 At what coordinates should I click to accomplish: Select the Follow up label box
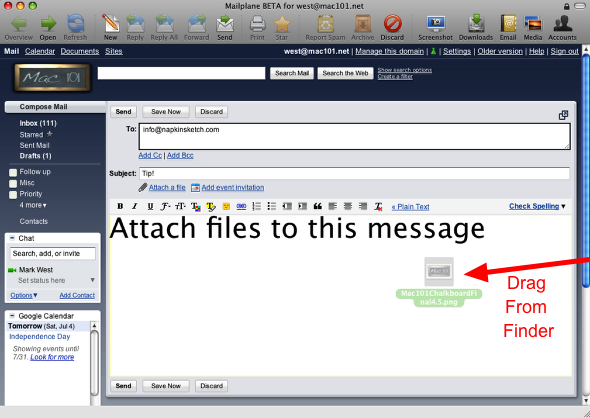pos(13,172)
